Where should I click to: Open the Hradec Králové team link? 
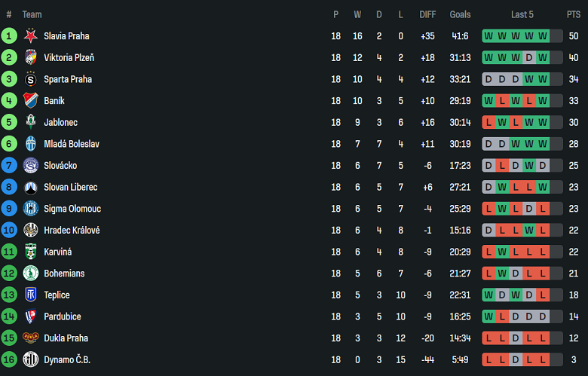click(x=72, y=231)
